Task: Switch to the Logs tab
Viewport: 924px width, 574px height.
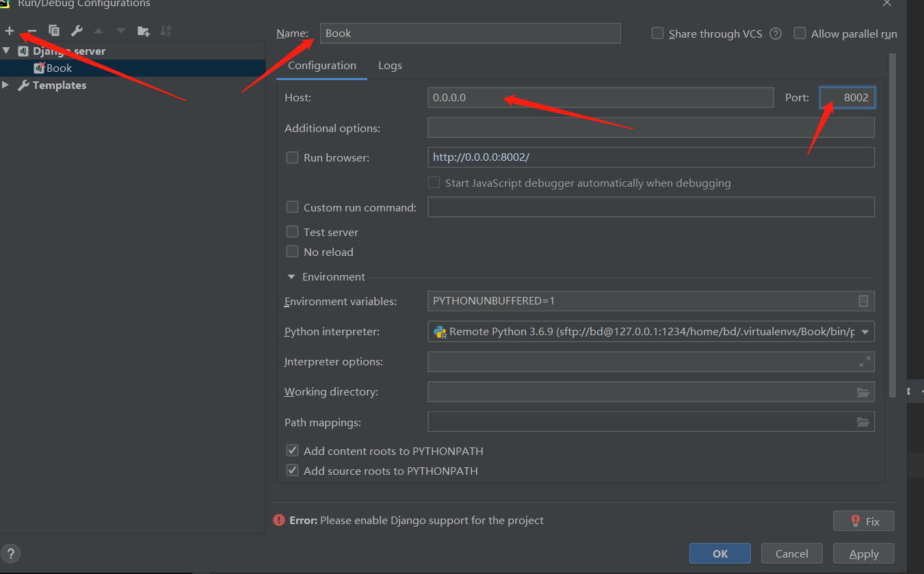Action: pyautogui.click(x=390, y=66)
